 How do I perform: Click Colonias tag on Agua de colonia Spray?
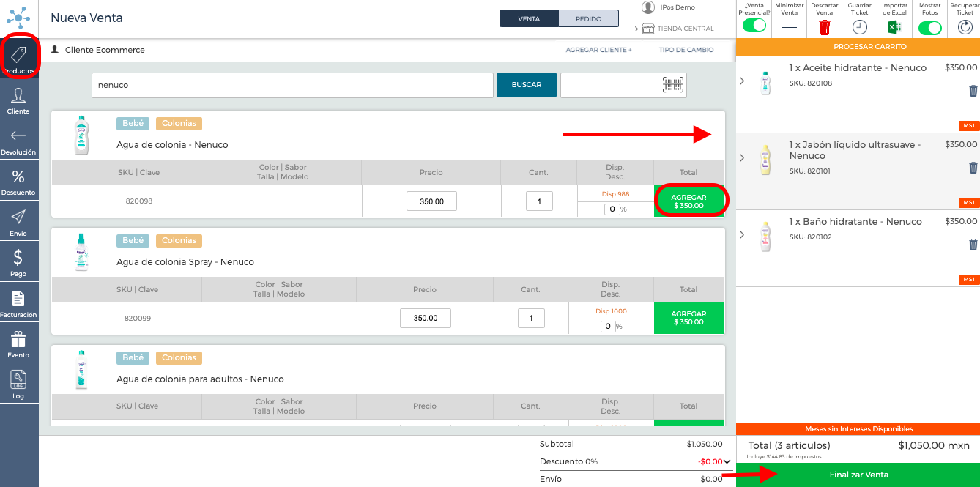pyautogui.click(x=179, y=241)
